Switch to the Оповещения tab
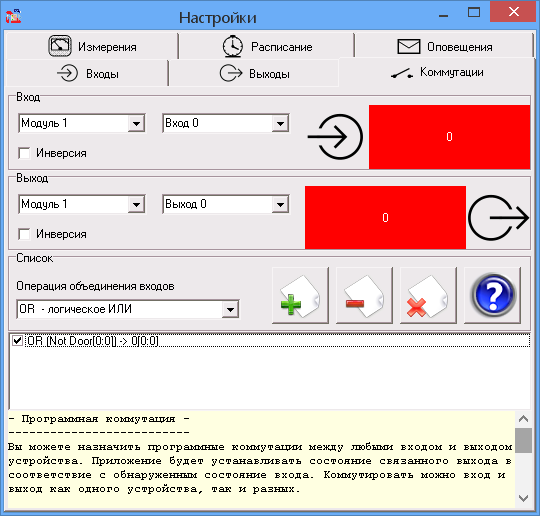 (x=444, y=46)
